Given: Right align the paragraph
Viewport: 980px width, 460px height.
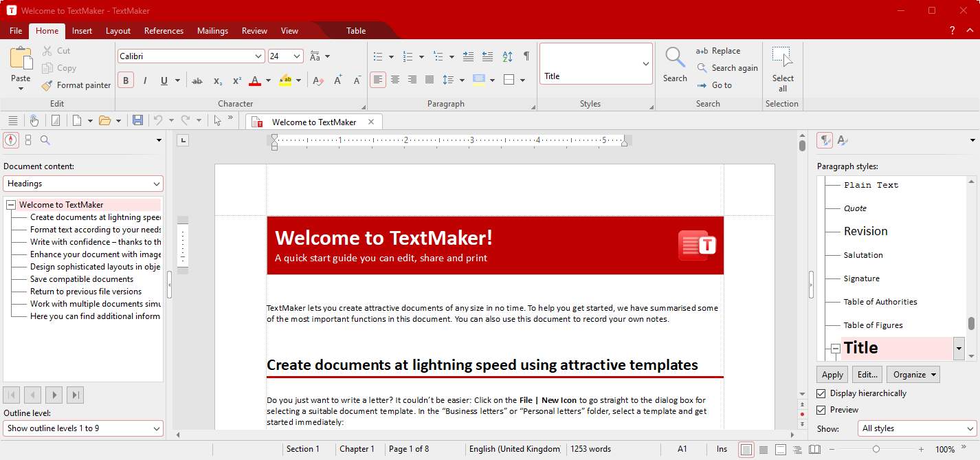Looking at the screenshot, I should pos(412,80).
